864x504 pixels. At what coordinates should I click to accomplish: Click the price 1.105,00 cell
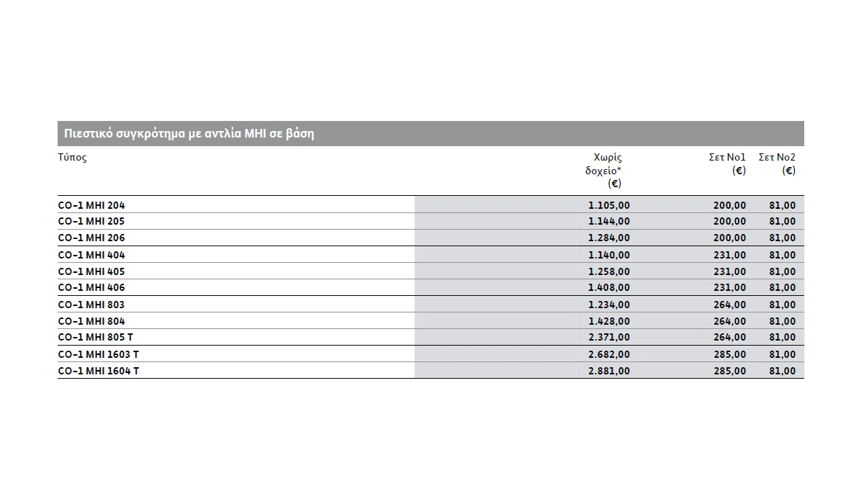[609, 205]
